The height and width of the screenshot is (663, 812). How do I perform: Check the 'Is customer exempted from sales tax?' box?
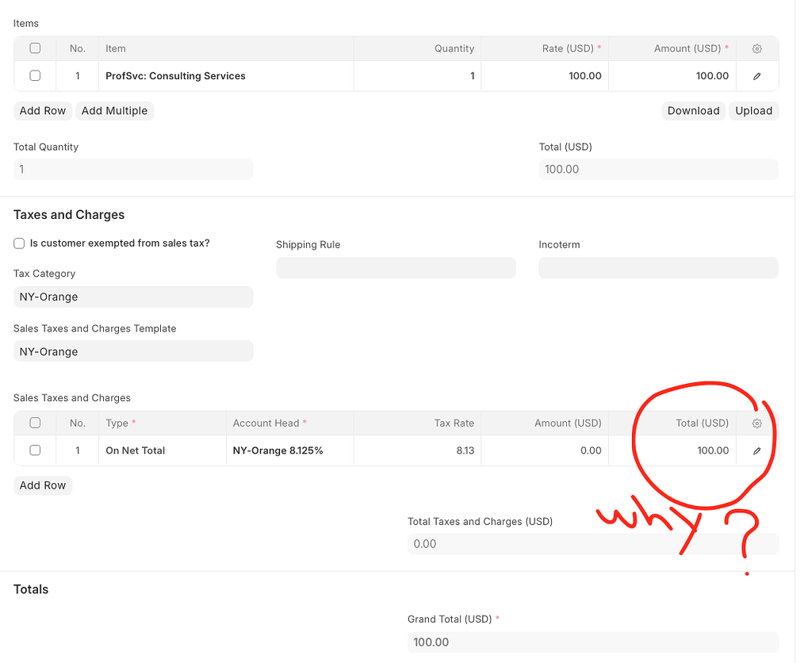(19, 243)
